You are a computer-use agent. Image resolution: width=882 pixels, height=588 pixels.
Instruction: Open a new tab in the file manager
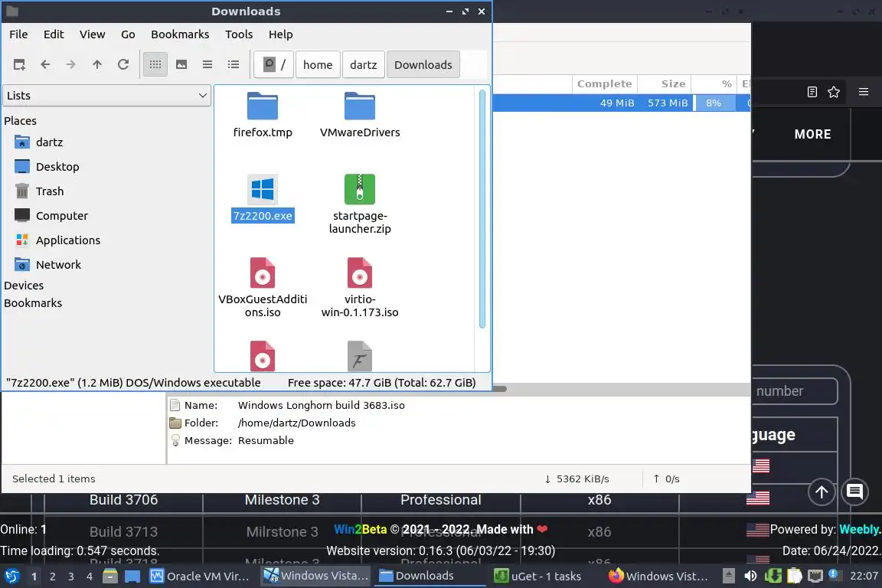pos(19,65)
